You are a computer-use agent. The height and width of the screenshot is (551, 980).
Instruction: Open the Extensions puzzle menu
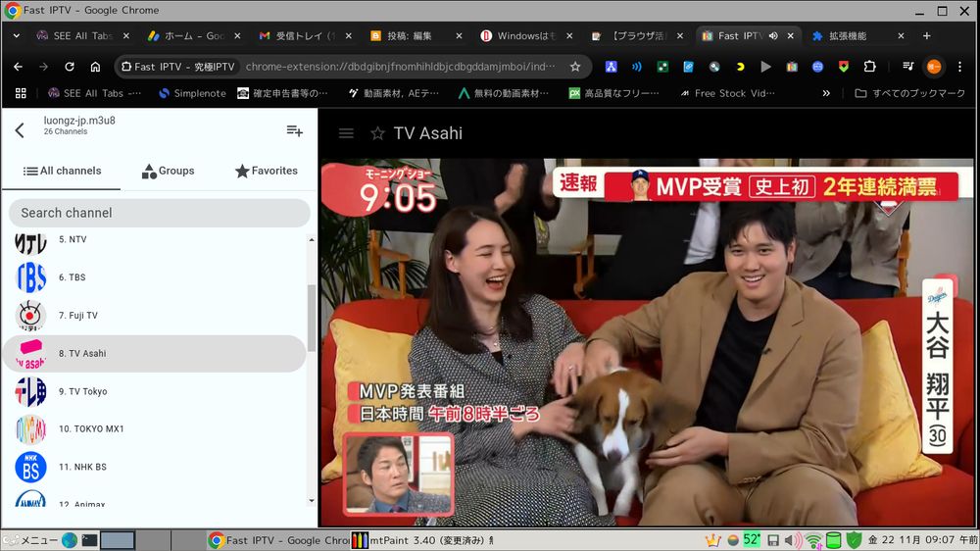tap(869, 67)
